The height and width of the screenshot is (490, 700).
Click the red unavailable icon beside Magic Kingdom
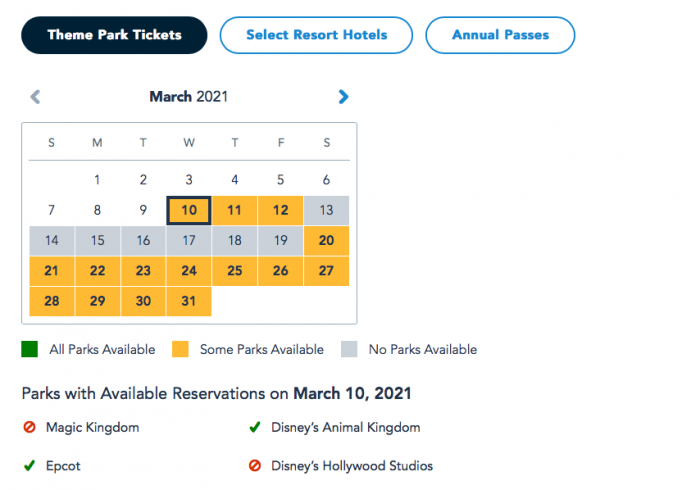[29, 428]
